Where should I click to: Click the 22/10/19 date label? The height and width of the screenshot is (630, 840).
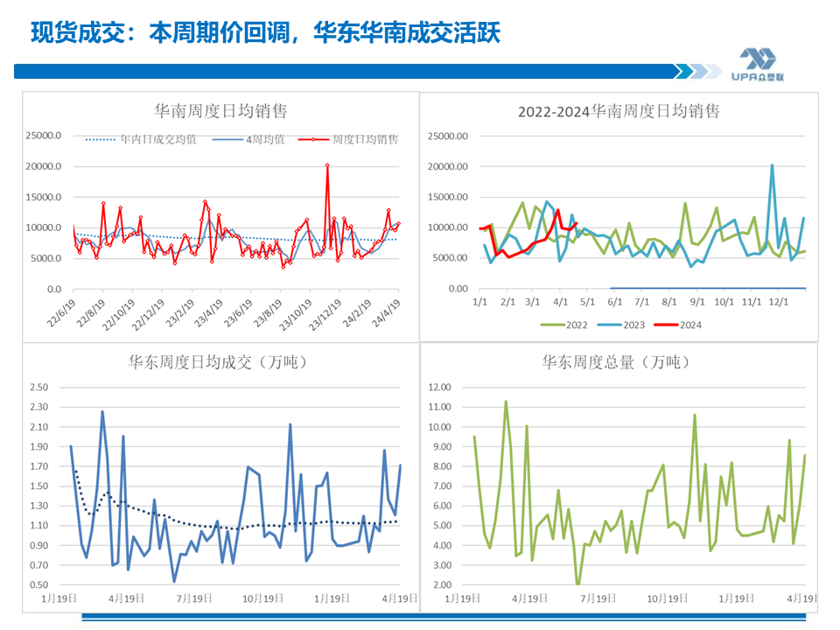[x=118, y=314]
